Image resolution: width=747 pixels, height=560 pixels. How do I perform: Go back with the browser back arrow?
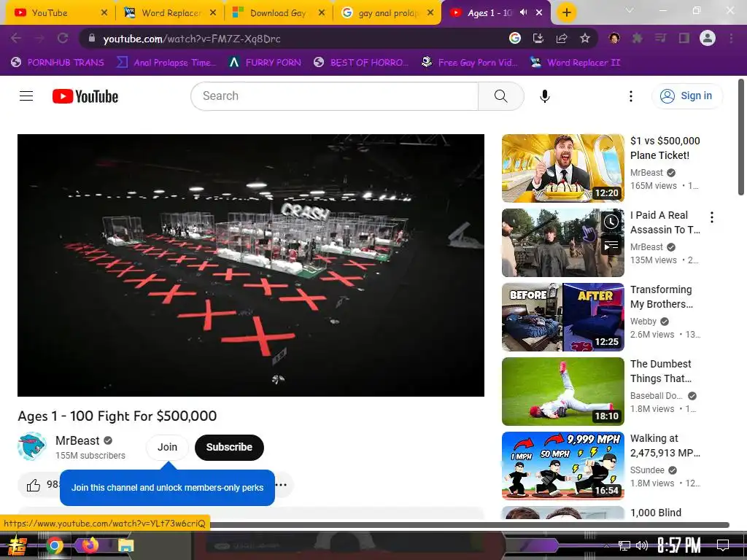[16, 38]
